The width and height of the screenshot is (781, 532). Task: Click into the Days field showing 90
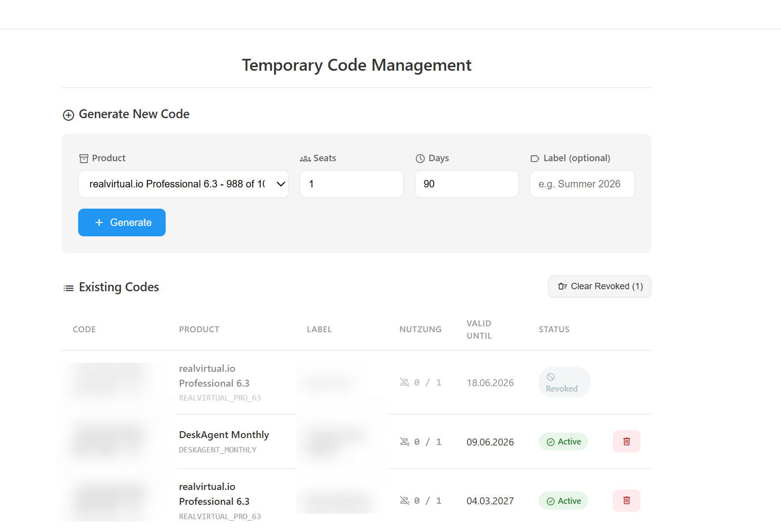point(466,184)
